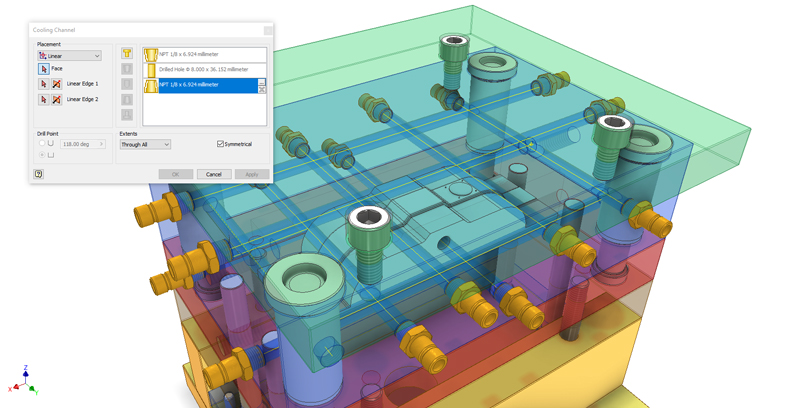
Task: Select Drilled Hole 8.000 x 36.152 row
Action: coord(205,70)
